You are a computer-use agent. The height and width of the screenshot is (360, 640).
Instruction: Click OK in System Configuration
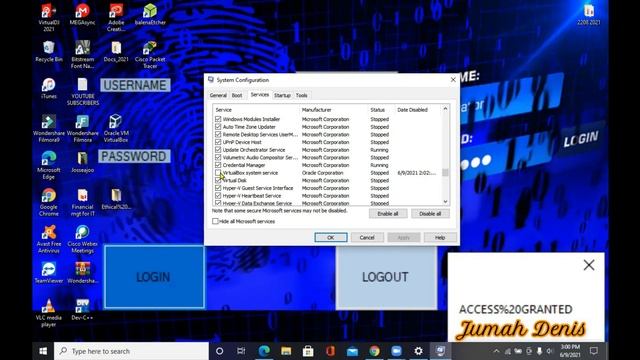(x=331, y=238)
